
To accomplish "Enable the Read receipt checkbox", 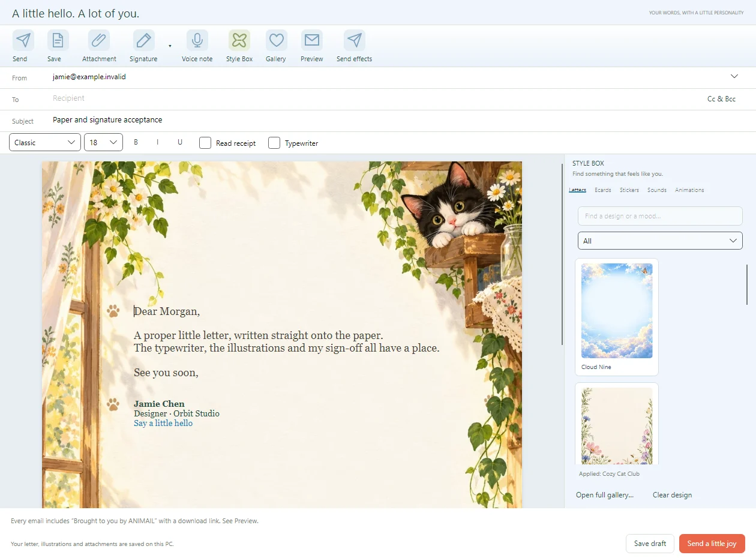I will click(205, 143).
